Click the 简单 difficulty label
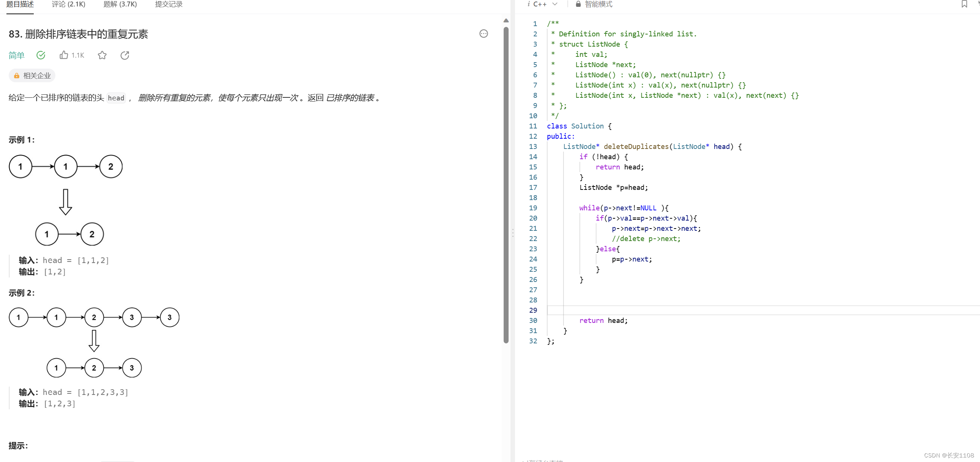980x462 pixels. click(x=16, y=55)
